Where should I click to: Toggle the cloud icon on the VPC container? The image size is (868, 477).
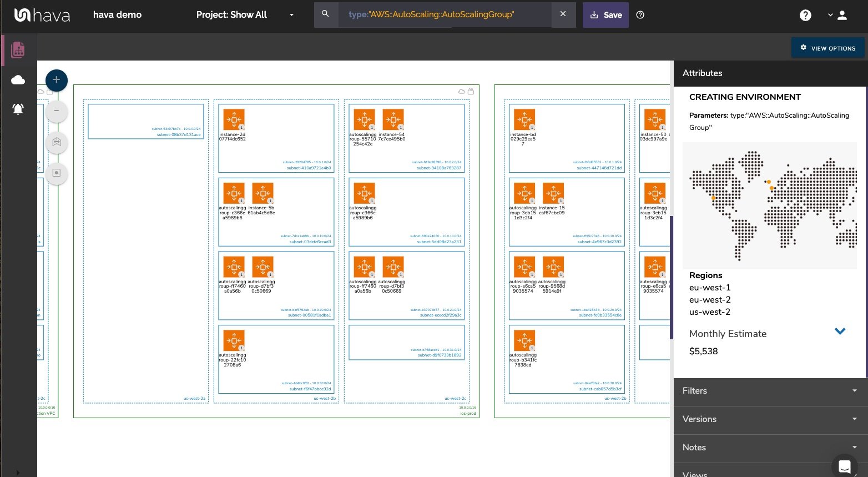462,92
